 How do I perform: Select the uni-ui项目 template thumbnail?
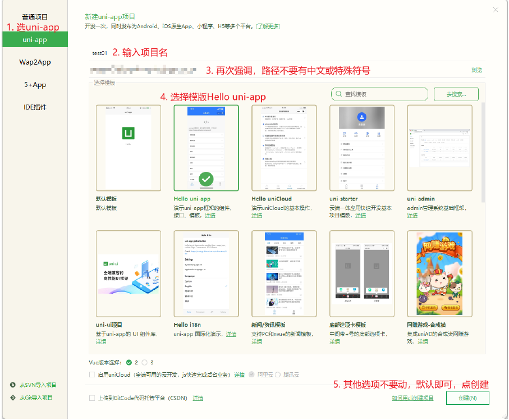click(128, 273)
